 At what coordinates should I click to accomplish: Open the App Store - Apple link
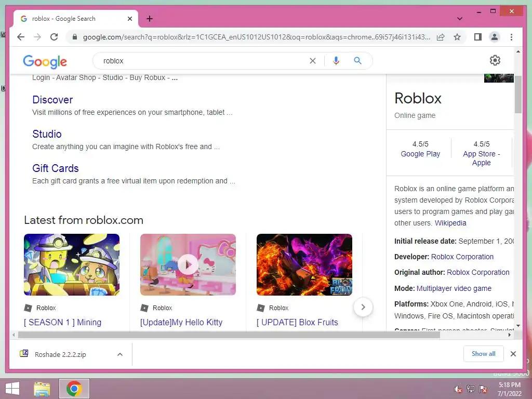[482, 158]
